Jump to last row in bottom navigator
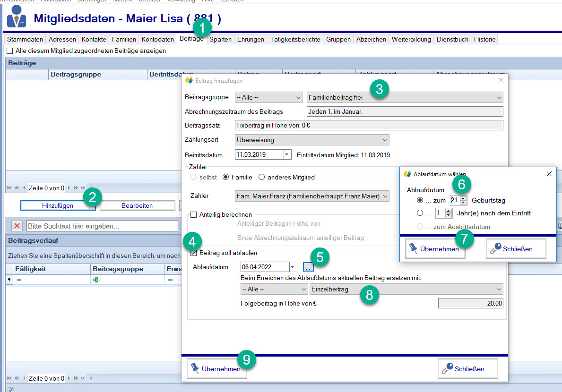The height and width of the screenshot is (392, 562). point(83,378)
